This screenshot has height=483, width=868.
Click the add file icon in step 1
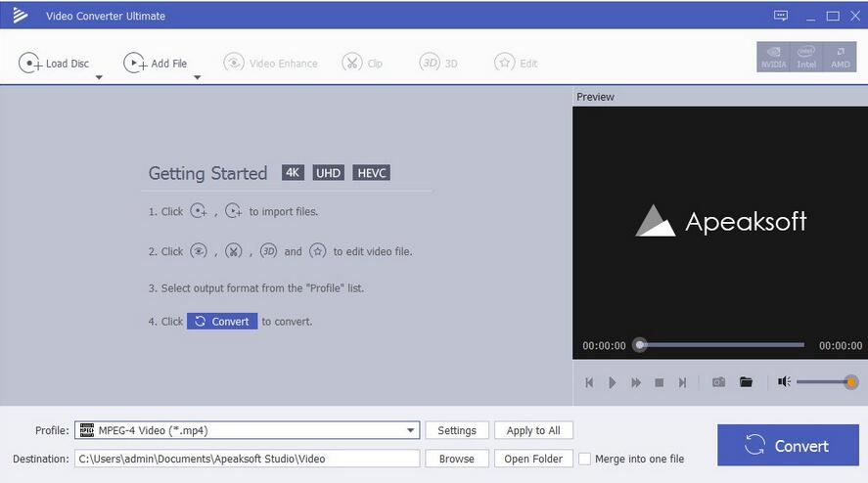[234, 211]
